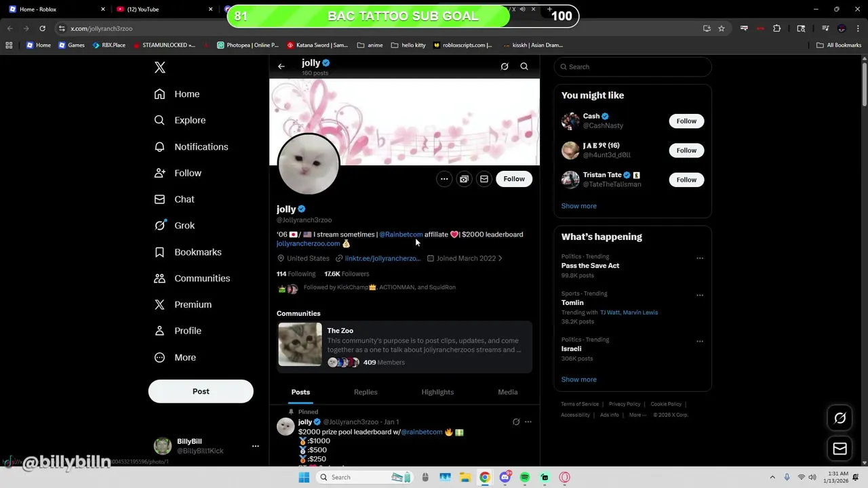Switch to Highlights tab
The image size is (868, 488).
[437, 392]
